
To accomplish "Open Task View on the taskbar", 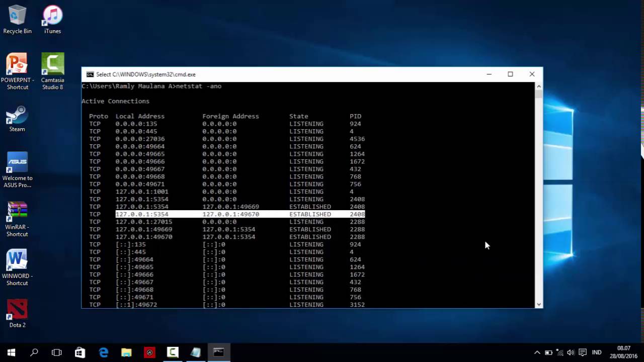I will [57, 352].
